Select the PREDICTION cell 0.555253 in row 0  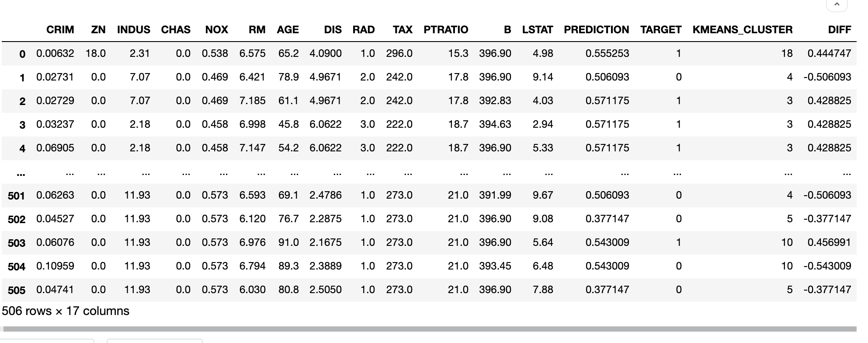607,53
